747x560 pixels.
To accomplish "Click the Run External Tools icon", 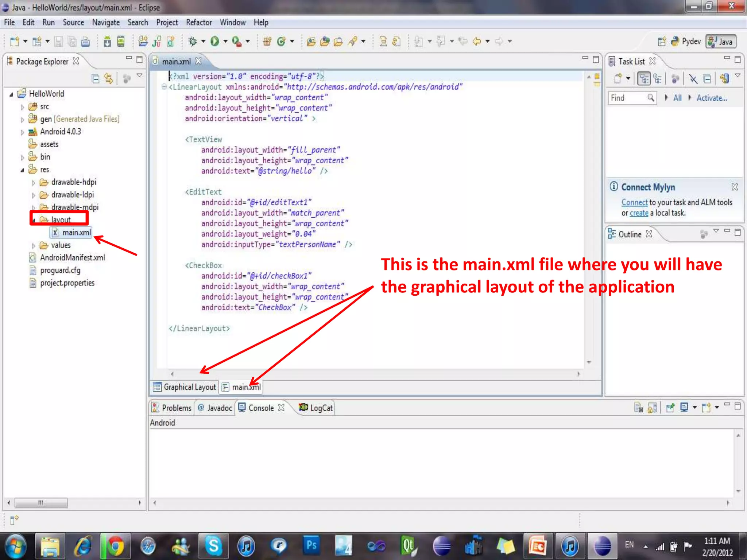I will (x=237, y=42).
